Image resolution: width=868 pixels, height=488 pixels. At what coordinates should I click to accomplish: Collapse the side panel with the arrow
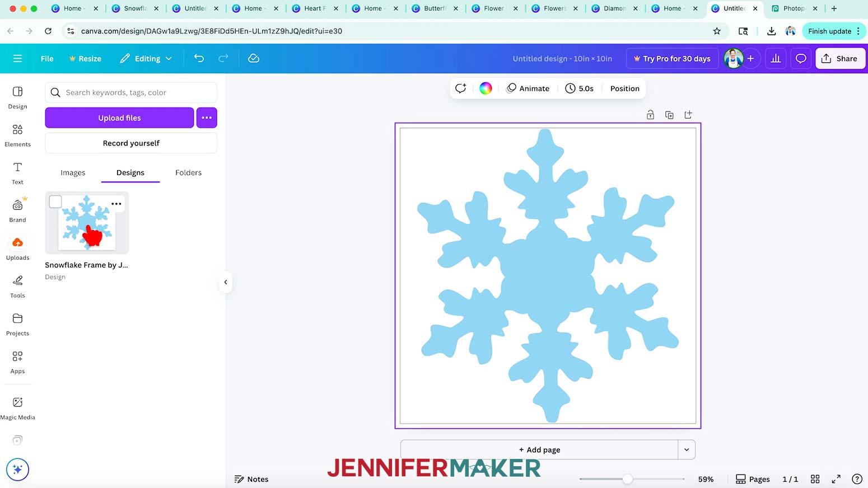pyautogui.click(x=226, y=282)
